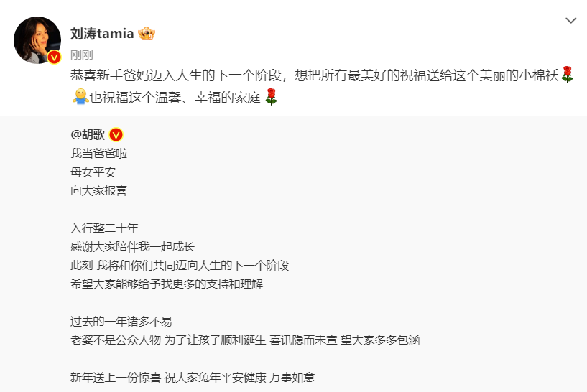The image size is (587, 392).
Task: Click the line 母女平安
Action: tap(93, 172)
